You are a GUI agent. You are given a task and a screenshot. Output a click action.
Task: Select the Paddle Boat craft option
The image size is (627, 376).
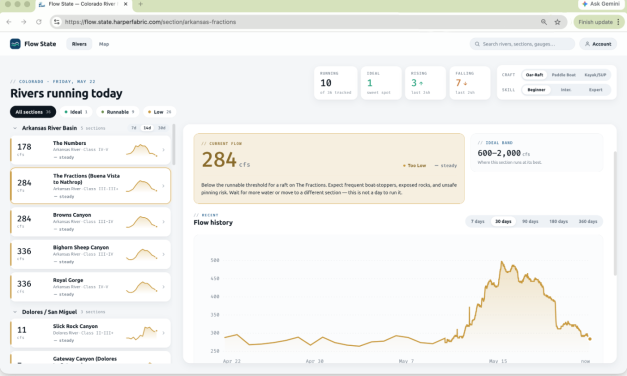pyautogui.click(x=563, y=75)
